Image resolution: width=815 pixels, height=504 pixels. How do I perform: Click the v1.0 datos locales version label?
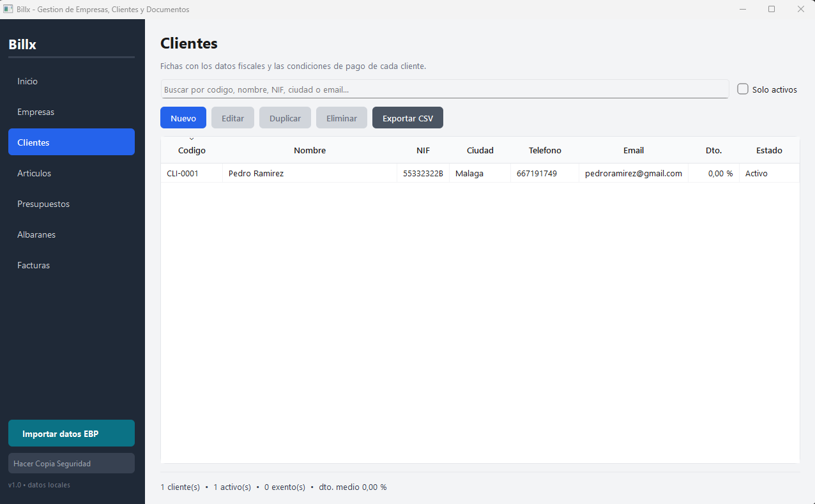39,485
